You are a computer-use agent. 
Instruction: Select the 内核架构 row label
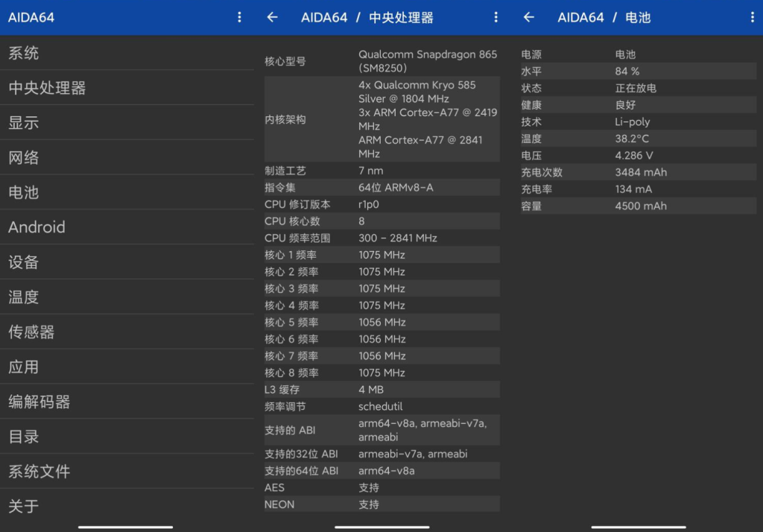285,120
